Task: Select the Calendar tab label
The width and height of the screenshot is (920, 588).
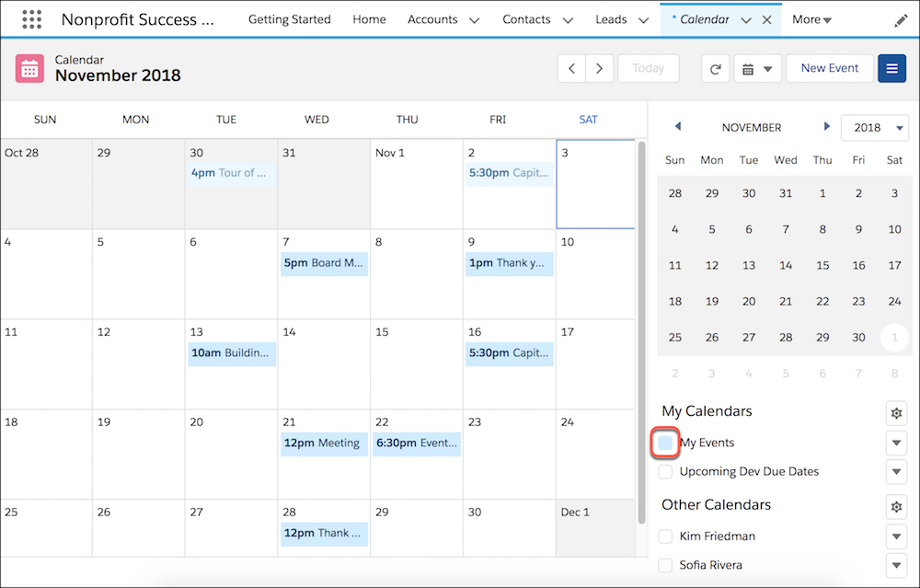Action: click(x=704, y=19)
